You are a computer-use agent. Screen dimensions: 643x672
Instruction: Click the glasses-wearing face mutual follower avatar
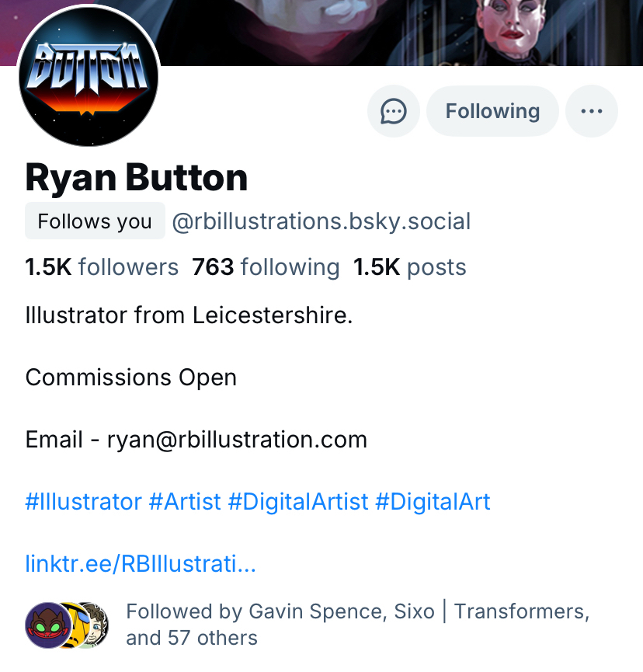coord(92,625)
